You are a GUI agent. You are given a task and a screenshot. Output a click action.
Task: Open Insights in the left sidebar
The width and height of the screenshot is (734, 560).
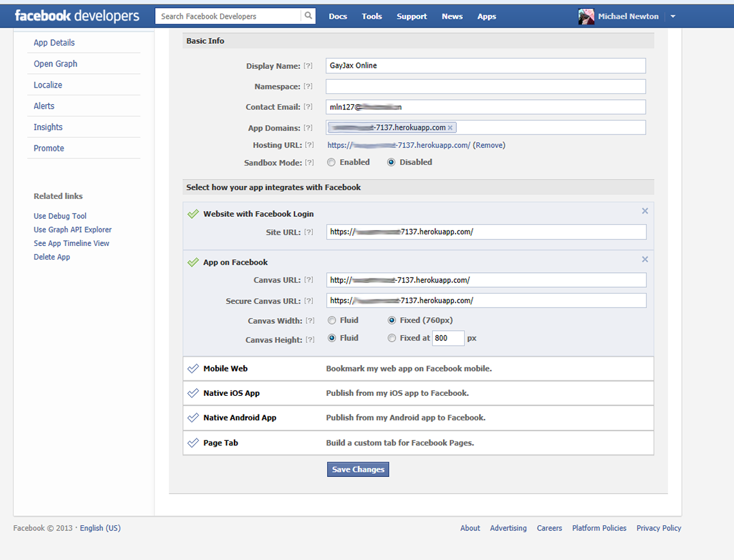(x=48, y=127)
